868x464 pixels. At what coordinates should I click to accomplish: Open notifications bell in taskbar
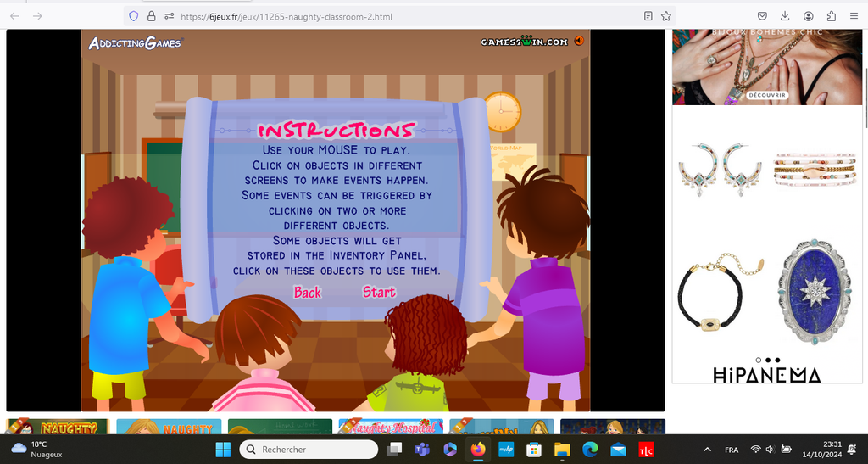tap(853, 450)
